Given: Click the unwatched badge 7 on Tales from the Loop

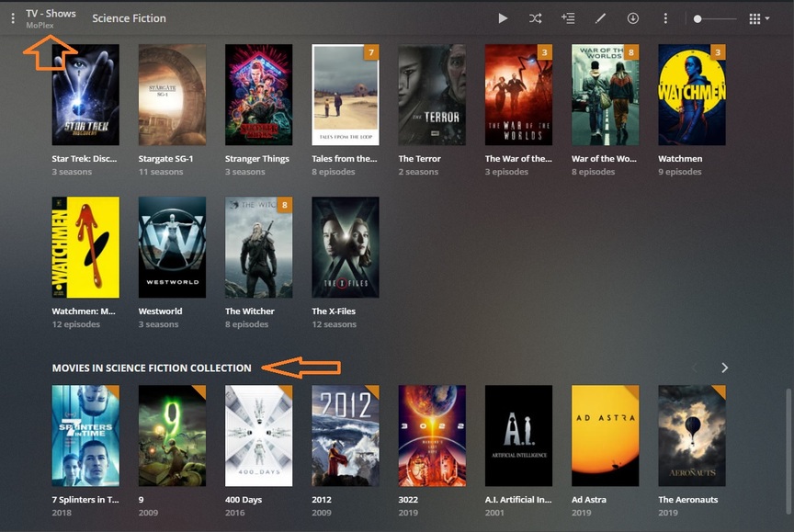Looking at the screenshot, I should click(x=371, y=52).
